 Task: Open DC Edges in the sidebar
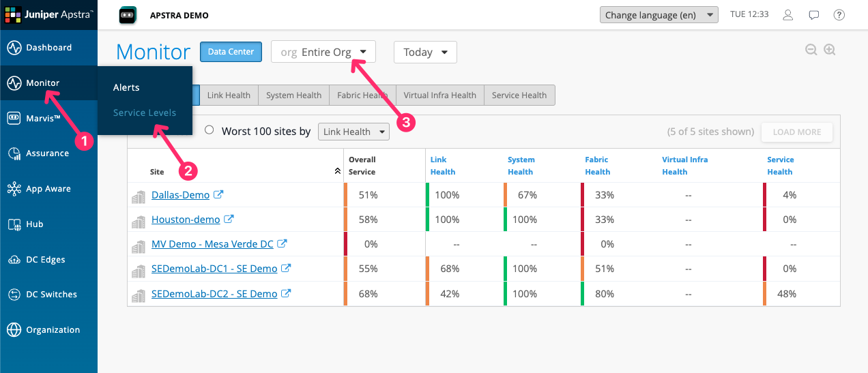tap(48, 260)
